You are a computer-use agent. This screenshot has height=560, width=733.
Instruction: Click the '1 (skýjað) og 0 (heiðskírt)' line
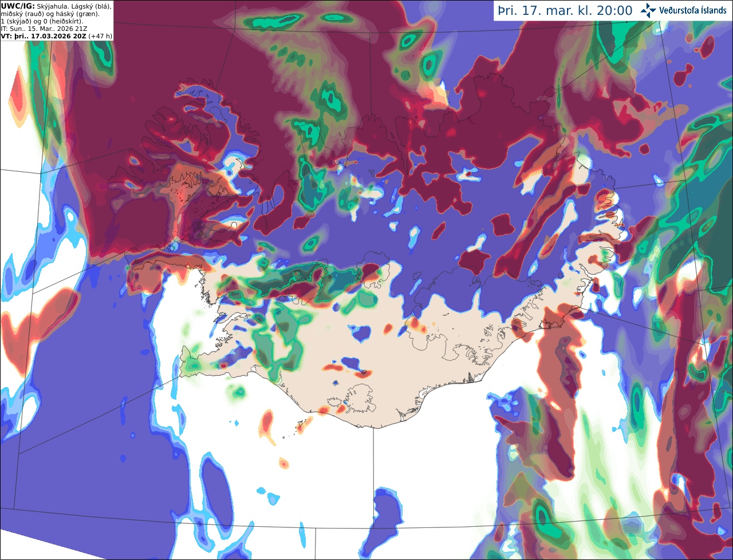click(x=42, y=21)
